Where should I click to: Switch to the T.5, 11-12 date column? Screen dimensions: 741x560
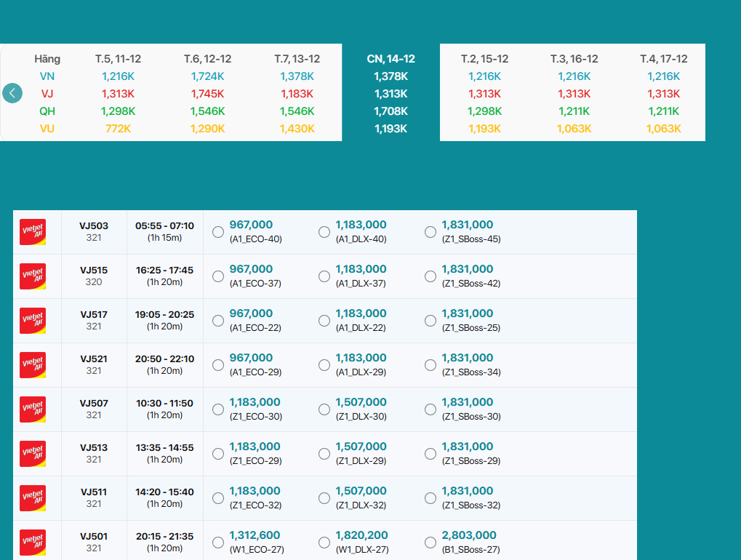118,59
